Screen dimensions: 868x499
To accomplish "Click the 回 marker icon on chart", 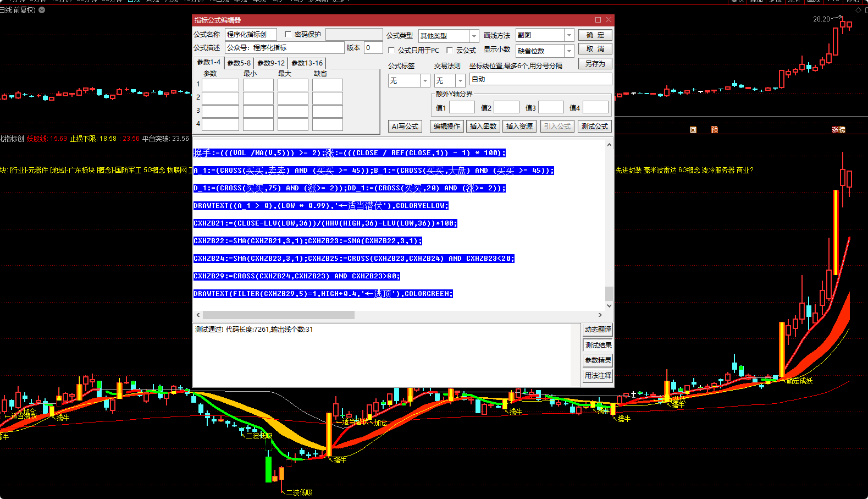I will point(693,130).
